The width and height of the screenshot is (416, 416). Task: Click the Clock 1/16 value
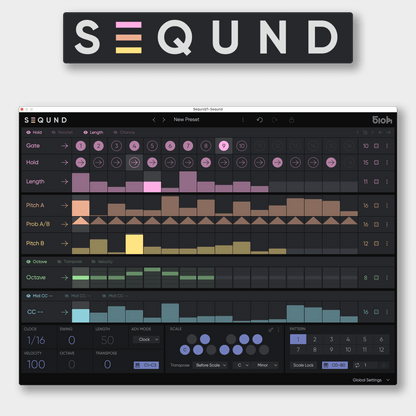point(36,340)
